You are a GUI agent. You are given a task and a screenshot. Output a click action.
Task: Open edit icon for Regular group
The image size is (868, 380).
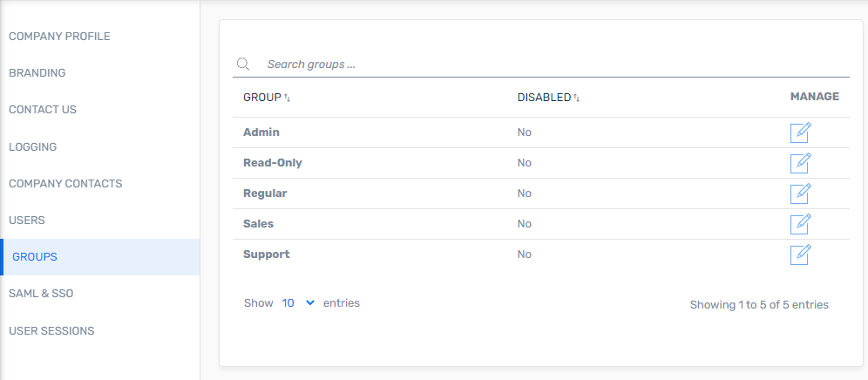pyautogui.click(x=801, y=193)
